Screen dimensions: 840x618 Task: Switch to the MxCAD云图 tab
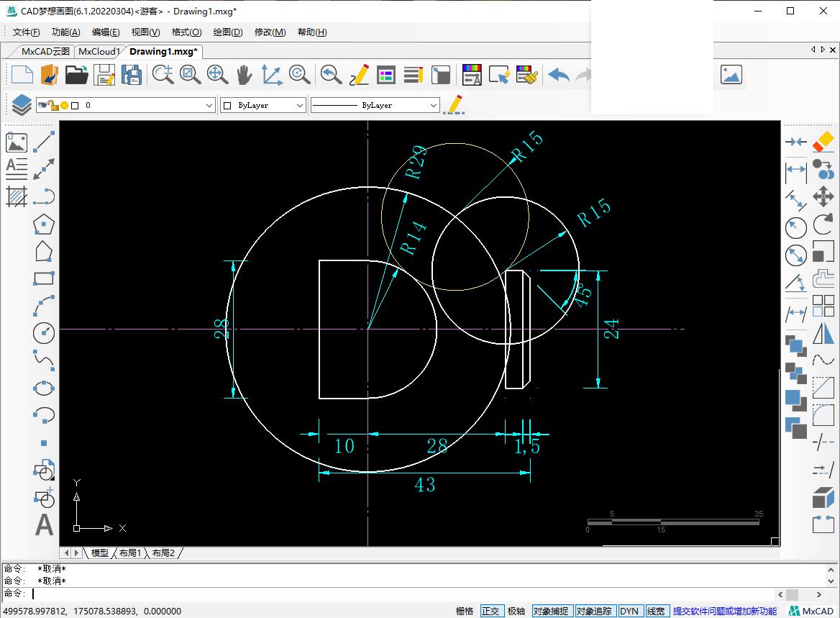click(x=45, y=51)
